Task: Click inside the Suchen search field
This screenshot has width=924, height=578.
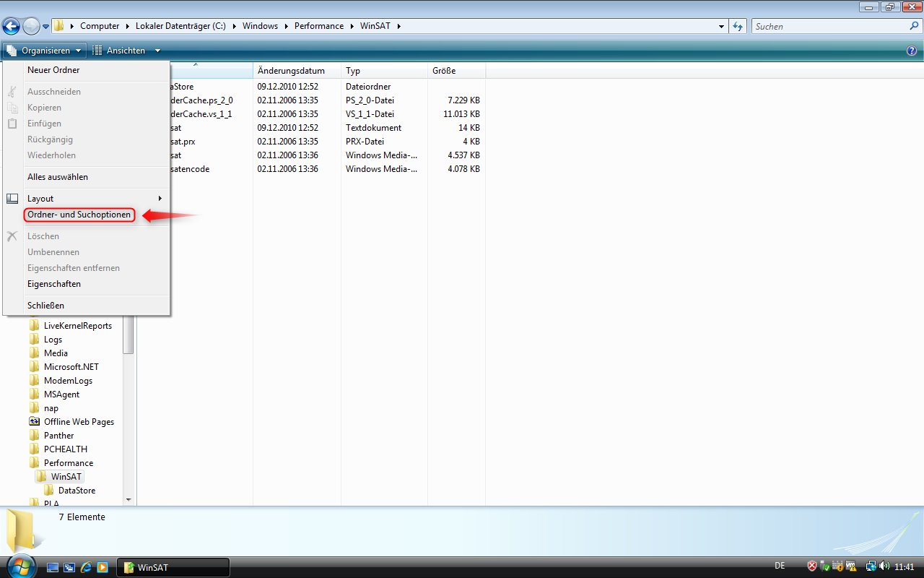Action: point(830,26)
